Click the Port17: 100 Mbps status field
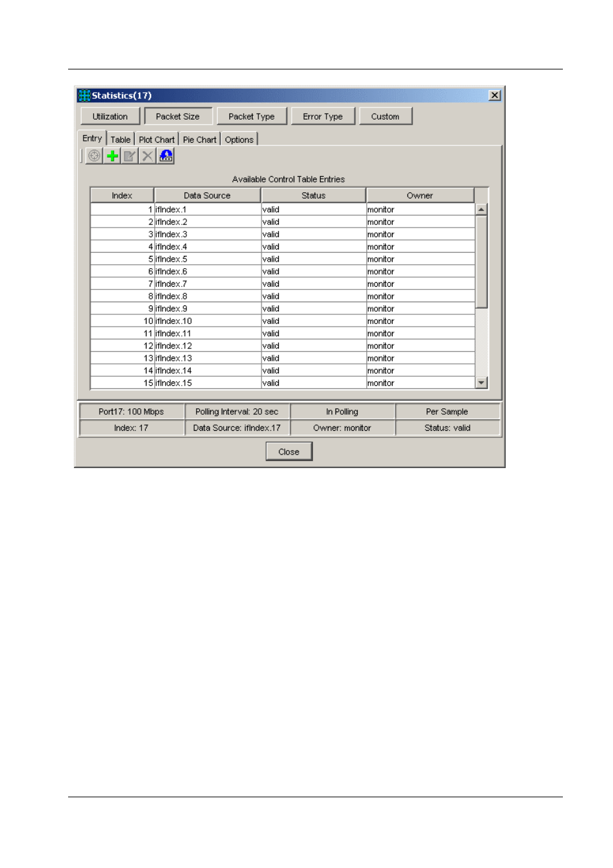This screenshot has width=613, height=868. 131,411
